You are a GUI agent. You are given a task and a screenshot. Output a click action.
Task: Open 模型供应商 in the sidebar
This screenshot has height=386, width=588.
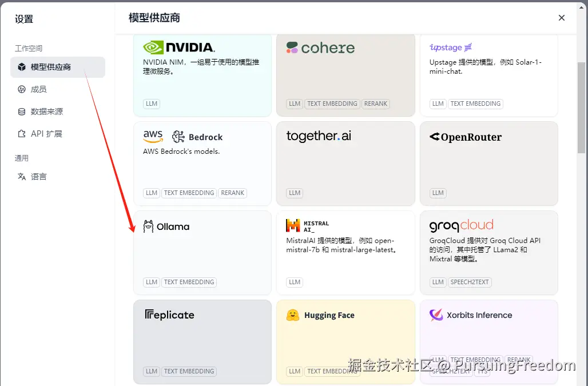[58, 67]
